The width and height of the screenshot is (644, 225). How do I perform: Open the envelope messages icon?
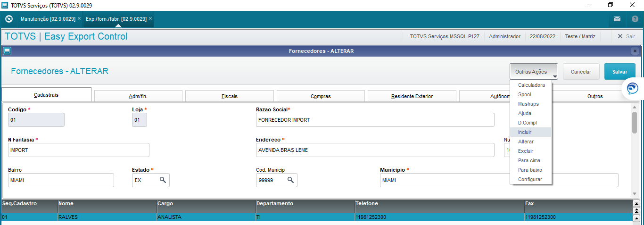click(x=617, y=19)
